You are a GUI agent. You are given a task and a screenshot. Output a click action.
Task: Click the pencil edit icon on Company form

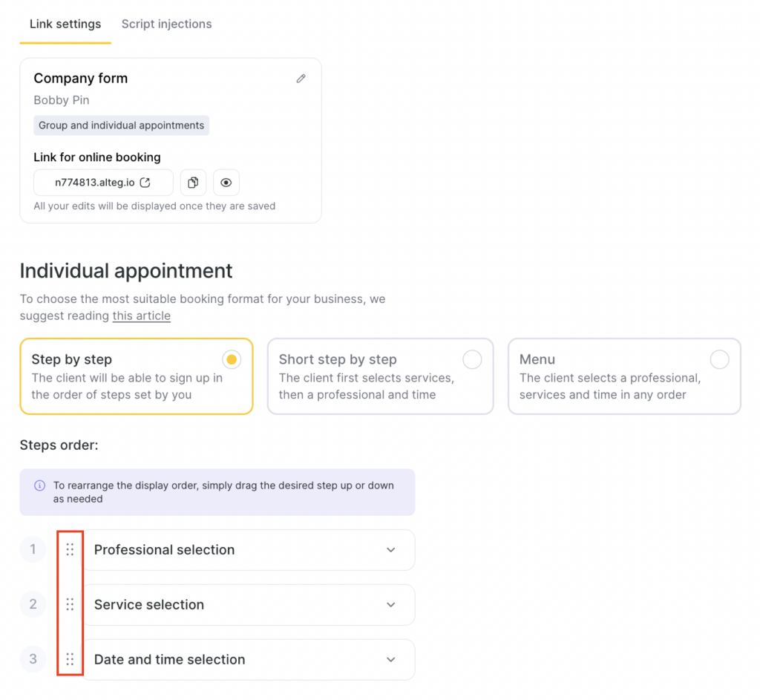click(x=301, y=79)
